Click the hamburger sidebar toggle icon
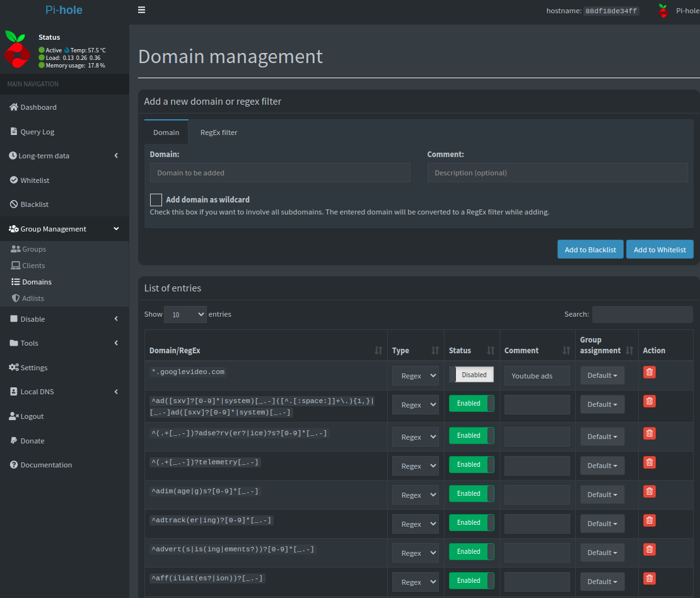 [x=141, y=10]
